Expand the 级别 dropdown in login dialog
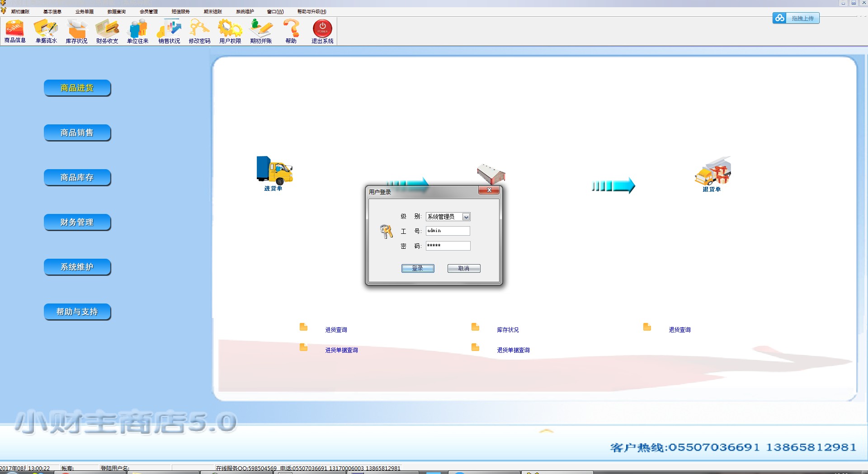The image size is (868, 474). point(466,217)
